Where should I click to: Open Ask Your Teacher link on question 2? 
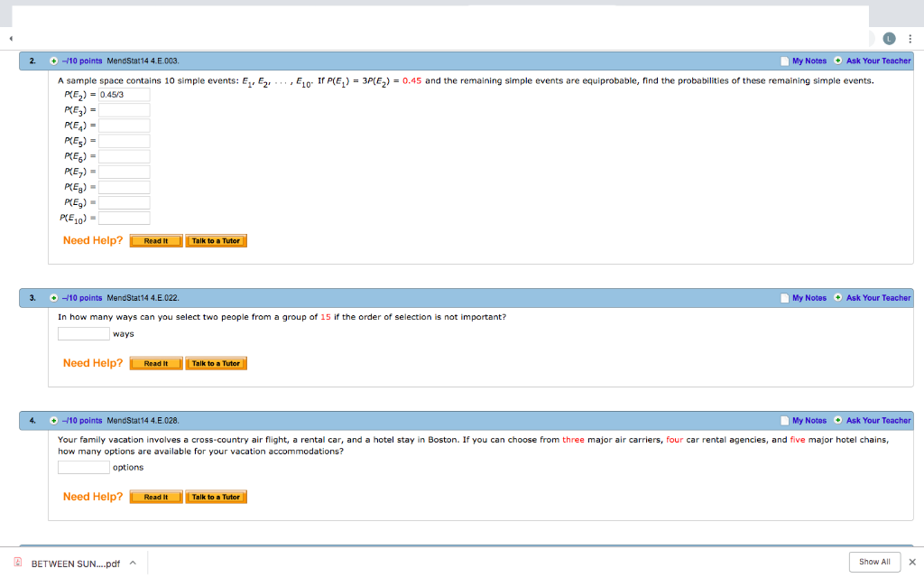click(878, 61)
